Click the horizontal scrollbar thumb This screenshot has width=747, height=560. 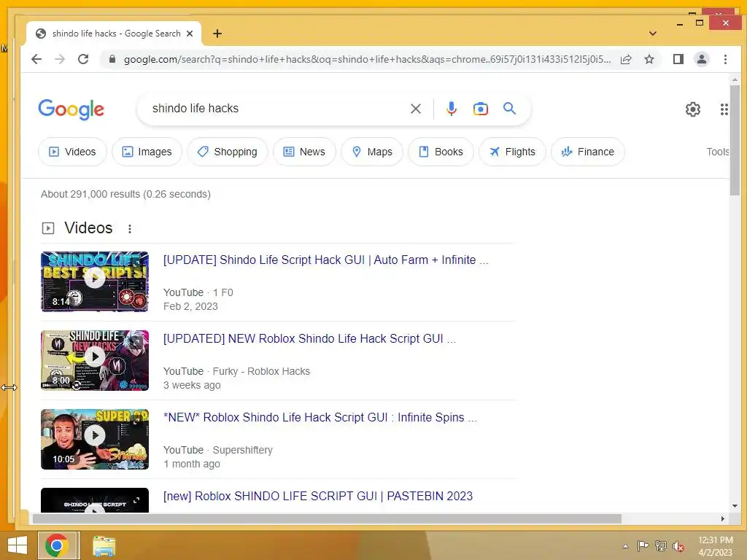[x=327, y=518]
